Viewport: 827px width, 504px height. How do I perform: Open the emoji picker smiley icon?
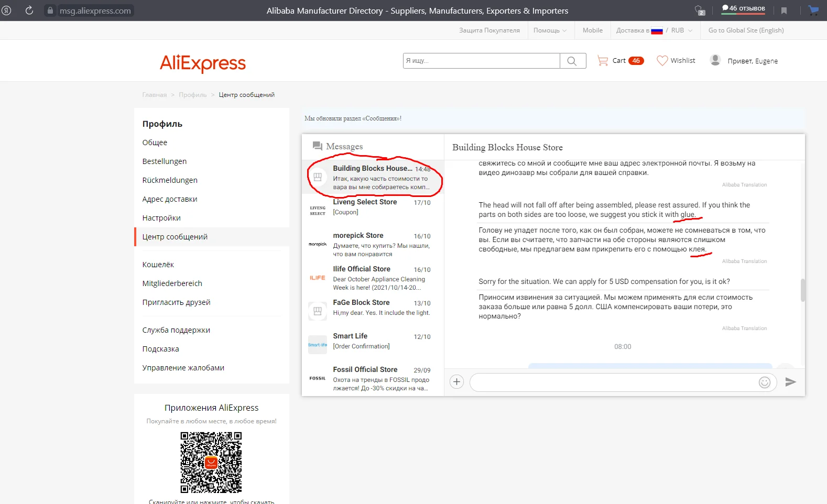point(765,382)
